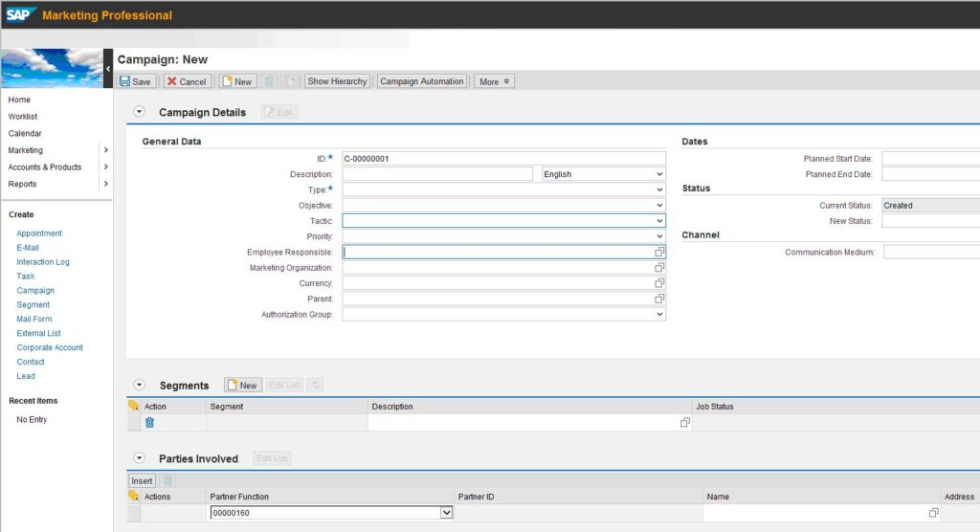Screen dimensions: 980x532
Task: Save the campaign
Action: (136, 81)
